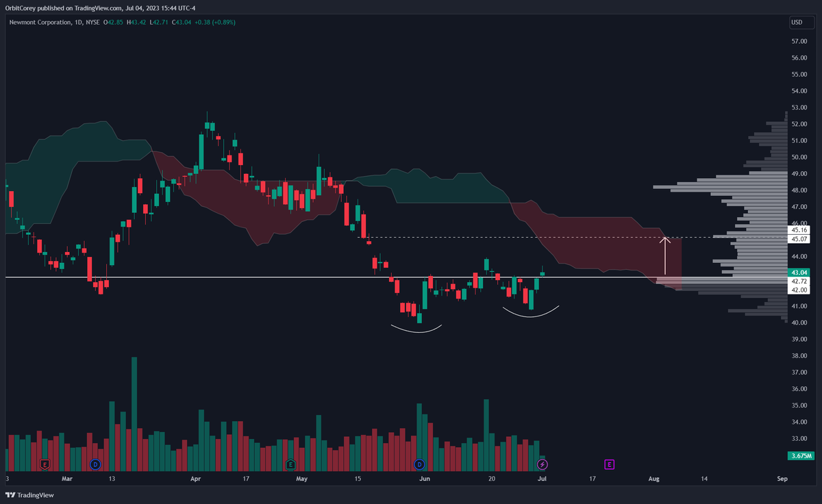Click the 42.72 price label
The image size is (822, 504).
click(x=799, y=281)
